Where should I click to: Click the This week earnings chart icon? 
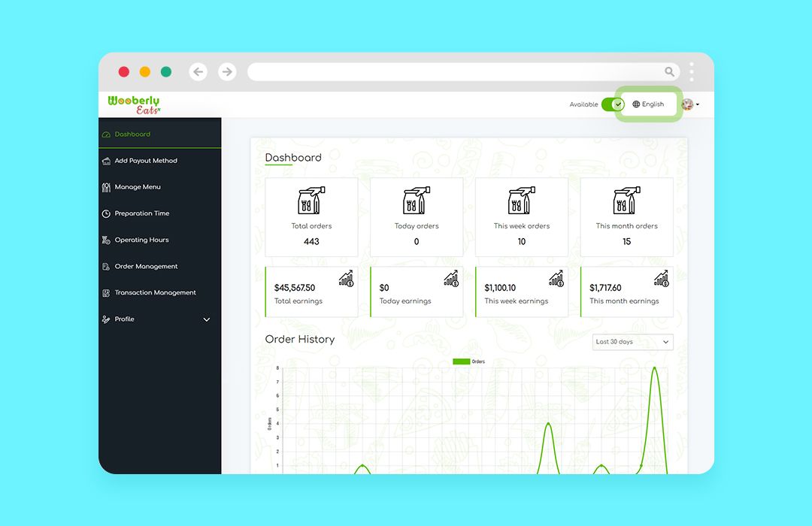[556, 279]
